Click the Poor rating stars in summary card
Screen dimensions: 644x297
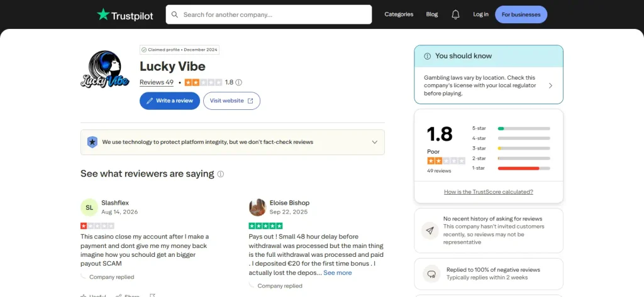[x=446, y=161]
